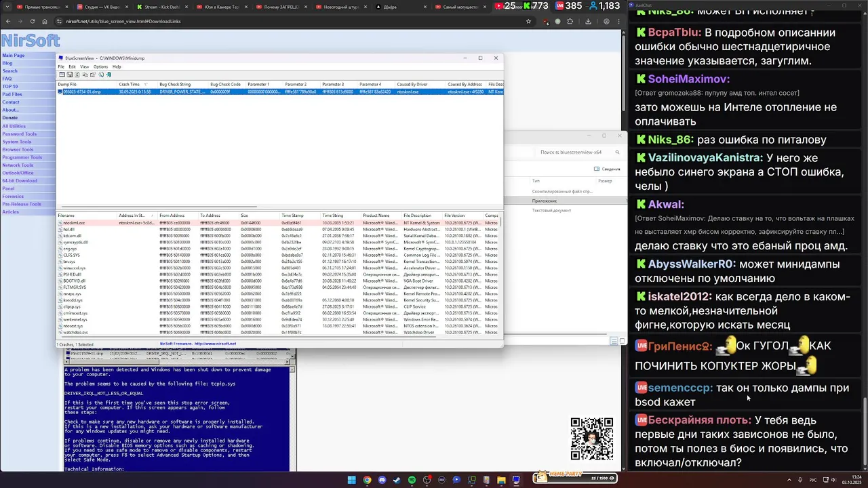The image size is (868, 488).
Task: Click the Find toolbar icon in BlueScreenView
Action: [x=101, y=75]
